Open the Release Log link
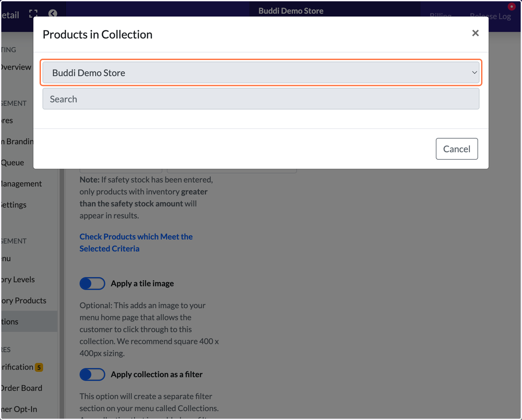This screenshot has width=522, height=420. pos(490,16)
